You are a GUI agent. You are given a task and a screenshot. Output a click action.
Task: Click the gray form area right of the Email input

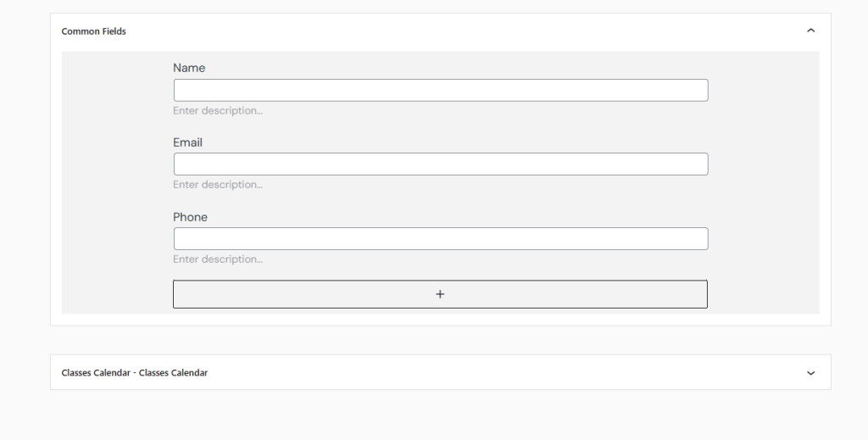[x=763, y=164]
